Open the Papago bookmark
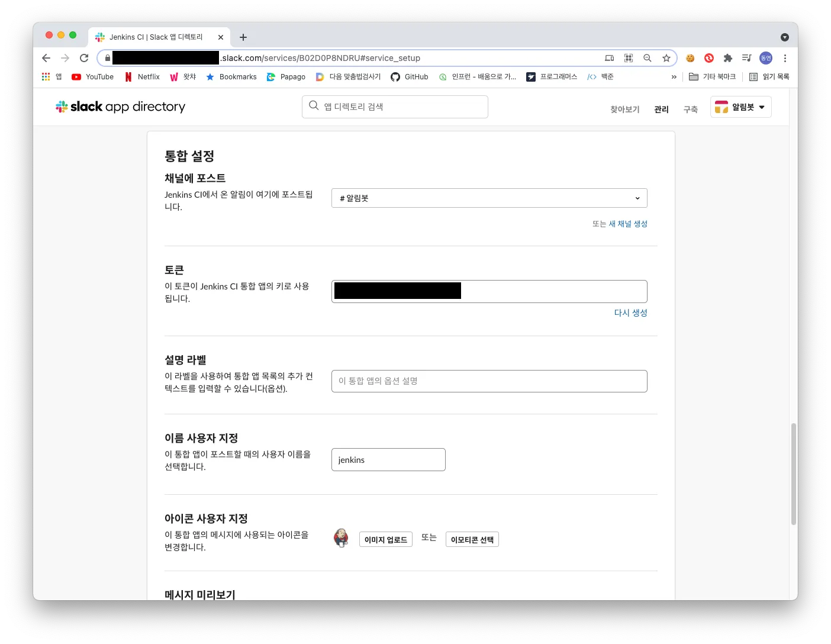 (x=286, y=77)
